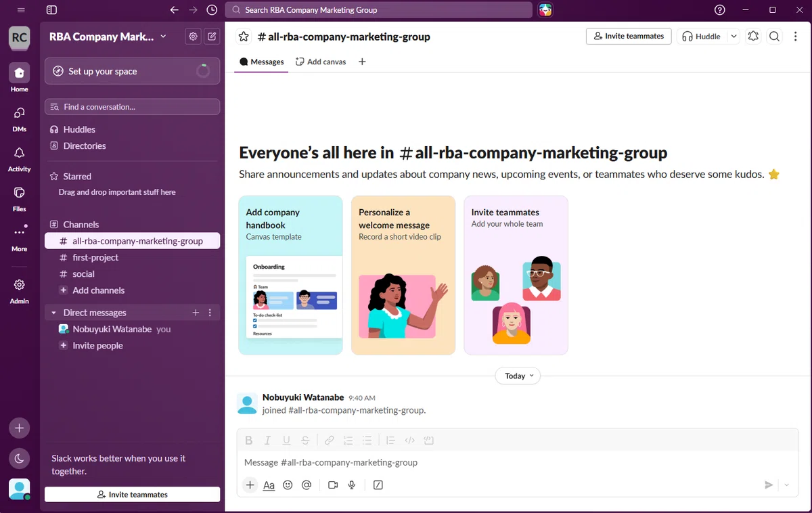812x513 pixels.
Task: Open workspace filter settings gear icon
Action: tap(194, 37)
